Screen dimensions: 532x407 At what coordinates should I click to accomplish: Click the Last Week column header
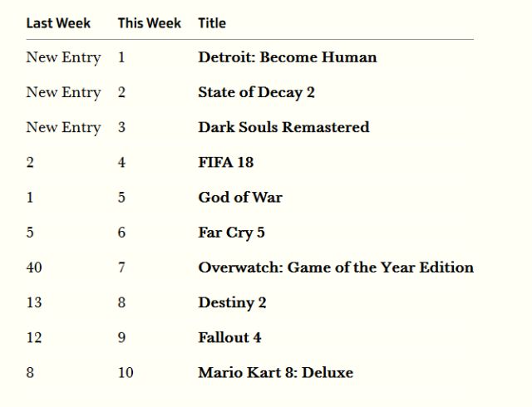click(58, 23)
